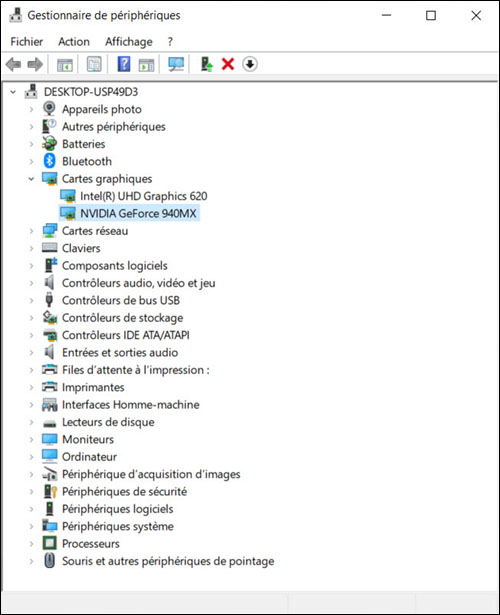500x615 pixels.
Task: Click the disable device down arrow icon
Action: pyautogui.click(x=250, y=64)
